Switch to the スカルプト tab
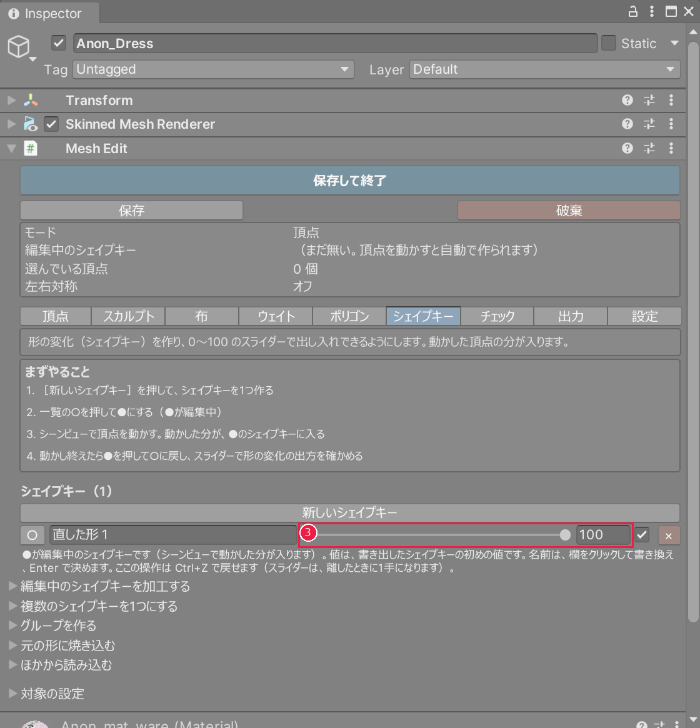The width and height of the screenshot is (700, 728). pyautogui.click(x=129, y=316)
